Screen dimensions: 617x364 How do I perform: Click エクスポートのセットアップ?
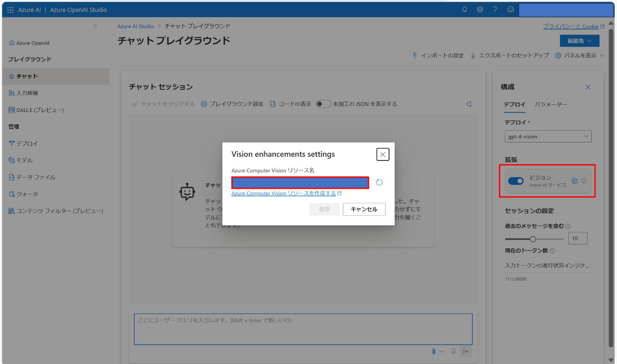(509, 55)
